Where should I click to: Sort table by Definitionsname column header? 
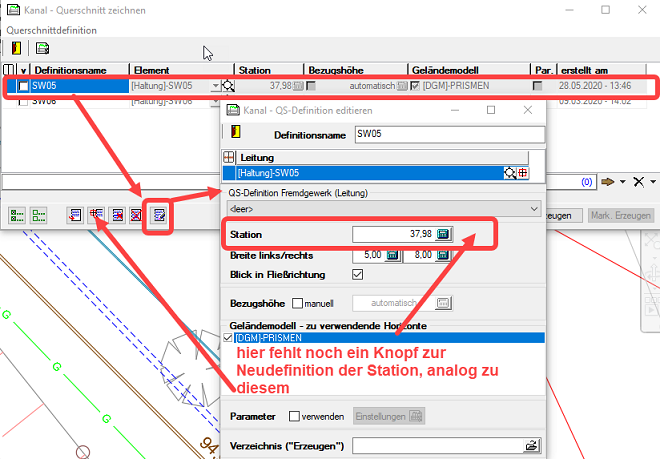tap(80, 70)
